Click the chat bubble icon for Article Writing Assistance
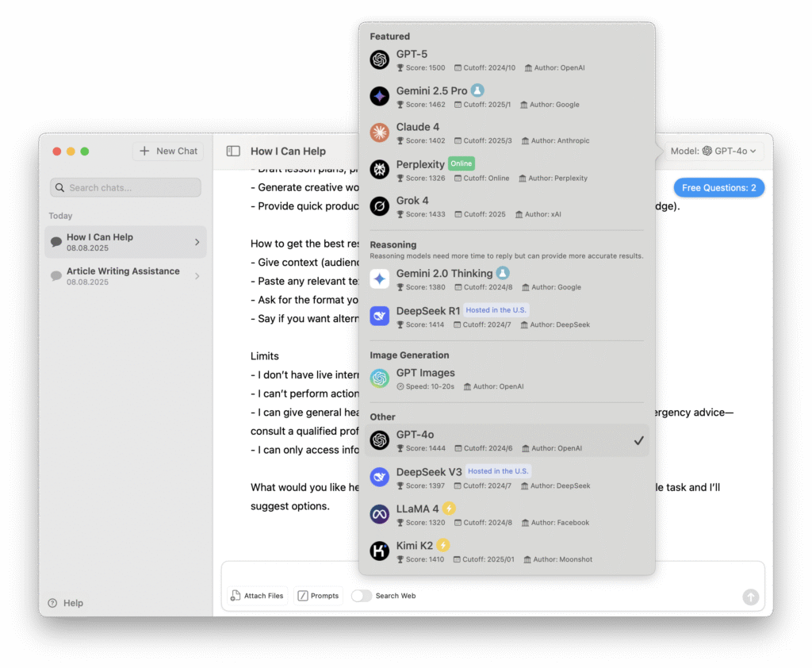The image size is (812, 668). pyautogui.click(x=56, y=276)
